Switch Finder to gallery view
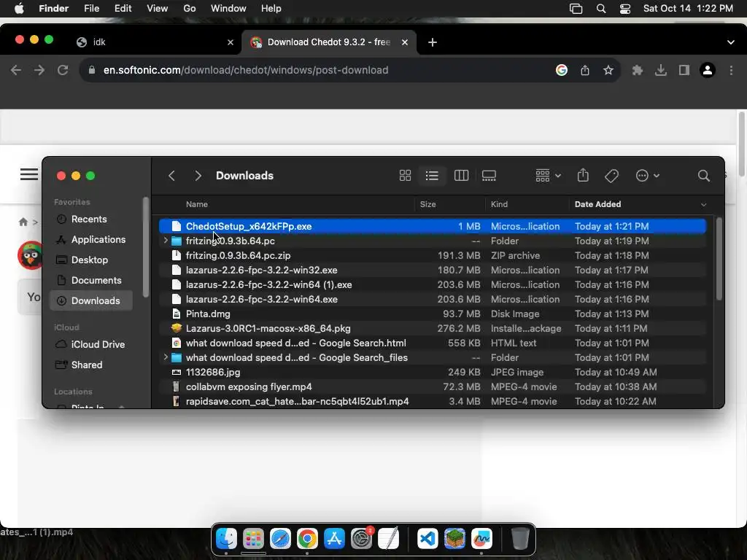Image resolution: width=747 pixels, height=560 pixels. click(x=489, y=176)
